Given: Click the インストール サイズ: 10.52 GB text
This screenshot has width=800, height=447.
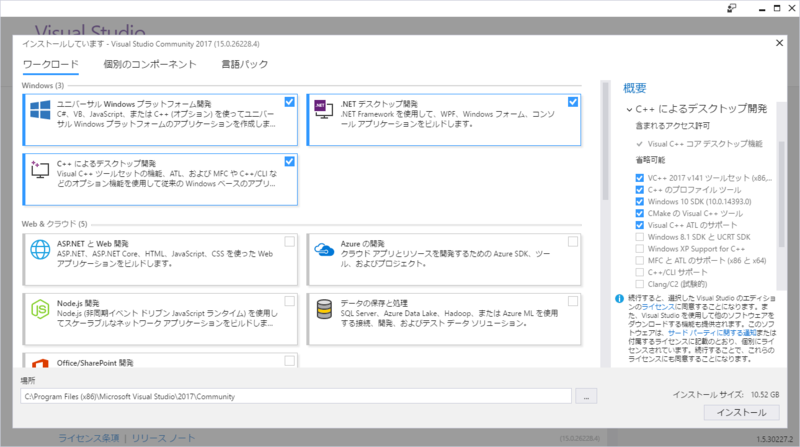Looking at the screenshot, I should (x=726, y=394).
